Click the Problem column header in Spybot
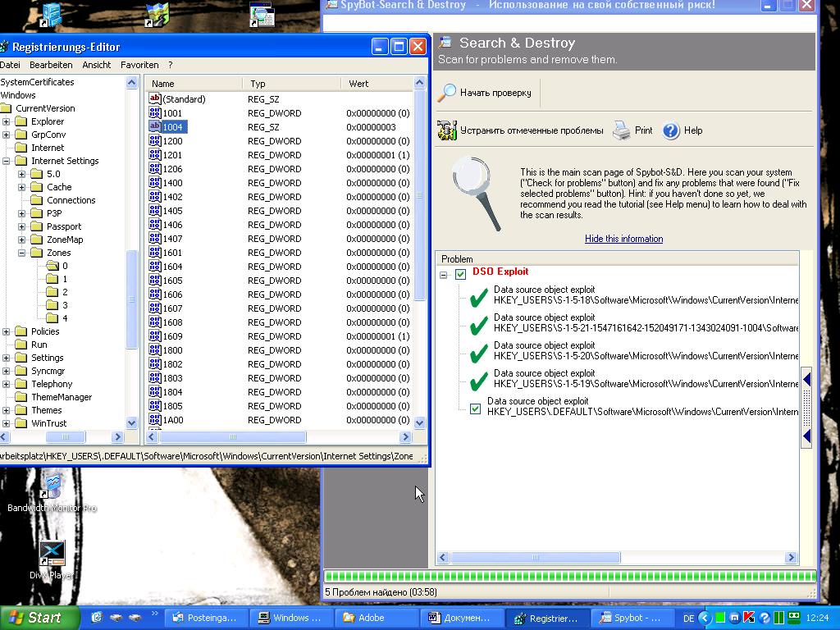Image resolution: width=840 pixels, height=630 pixels. 617,258
